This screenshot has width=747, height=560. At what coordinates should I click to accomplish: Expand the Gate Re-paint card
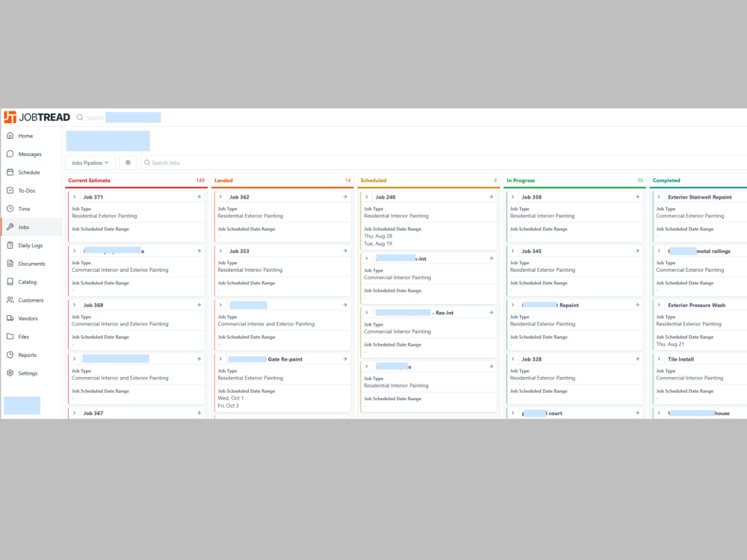tap(220, 359)
